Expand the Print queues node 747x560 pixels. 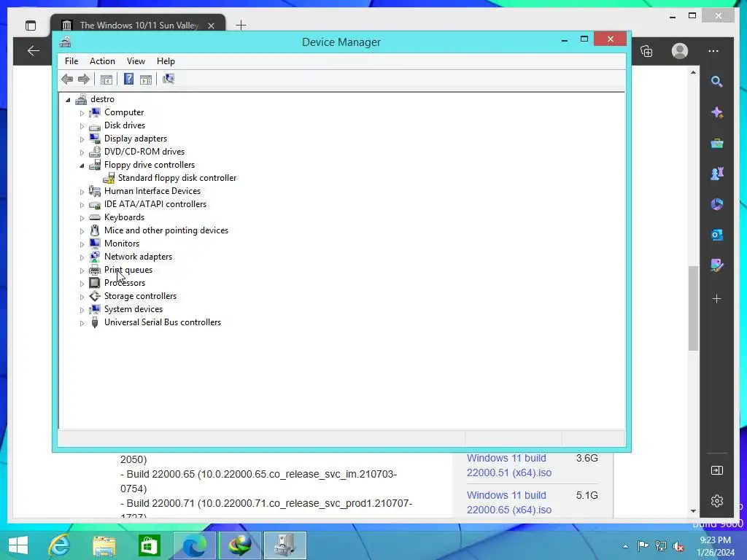pyautogui.click(x=82, y=271)
